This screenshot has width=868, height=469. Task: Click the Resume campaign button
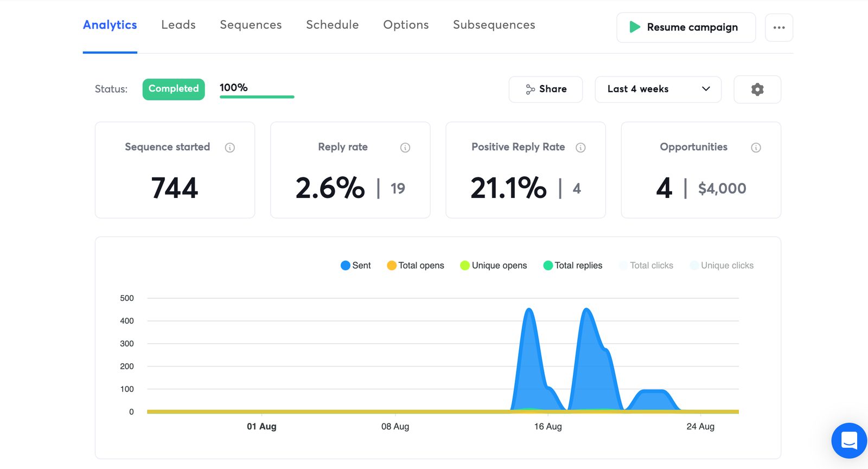(x=686, y=27)
